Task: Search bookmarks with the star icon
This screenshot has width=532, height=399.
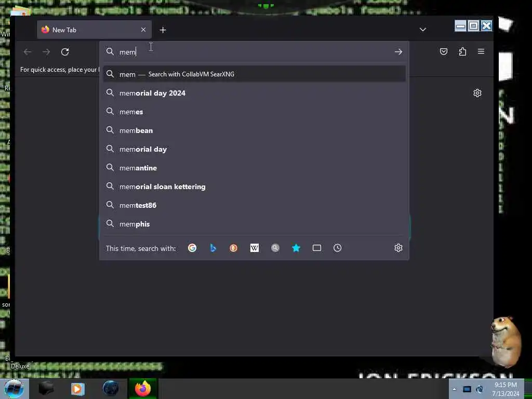Action: click(296, 248)
